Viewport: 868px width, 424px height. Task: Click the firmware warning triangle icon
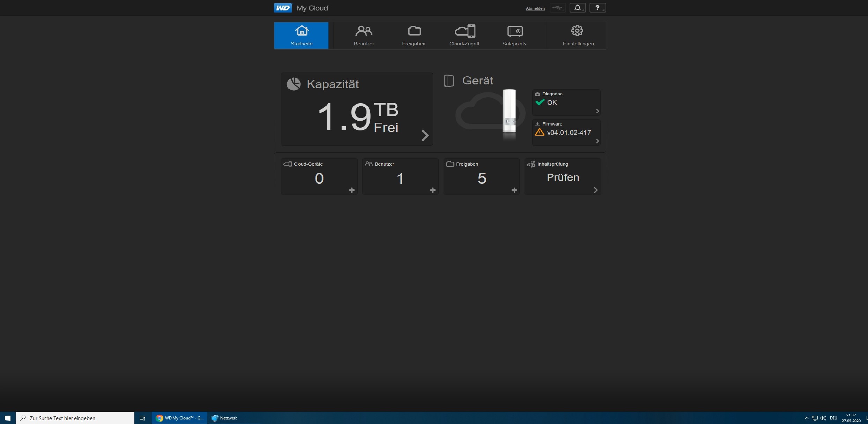[x=540, y=132]
